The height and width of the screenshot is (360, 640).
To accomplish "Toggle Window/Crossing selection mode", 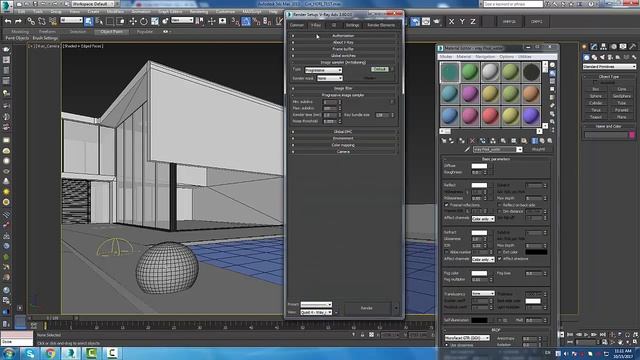I will 121,21.
